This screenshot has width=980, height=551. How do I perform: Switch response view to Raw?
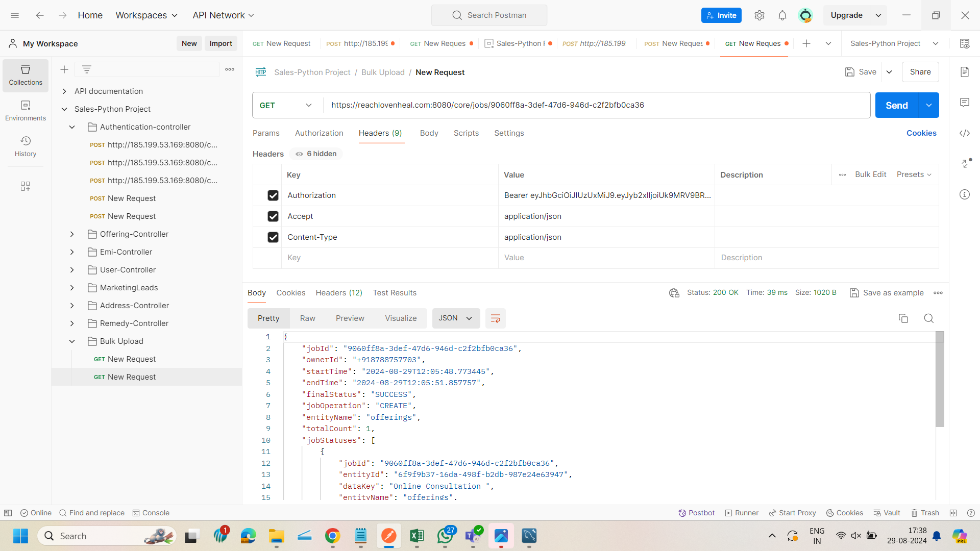(x=307, y=318)
